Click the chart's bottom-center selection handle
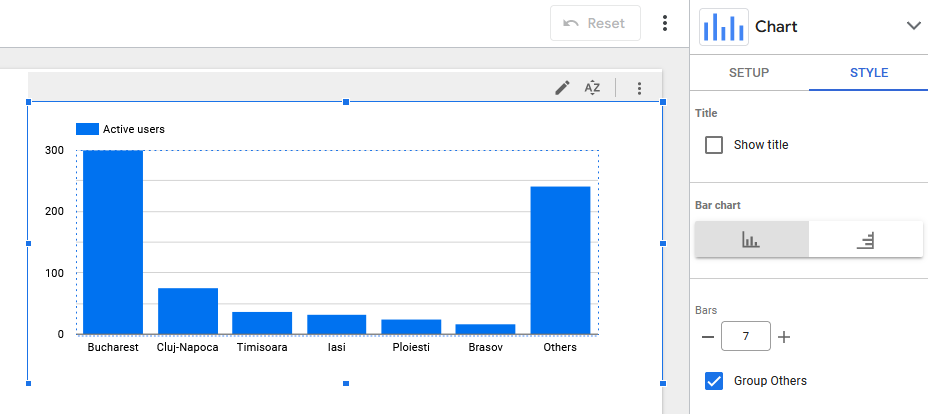 click(346, 384)
